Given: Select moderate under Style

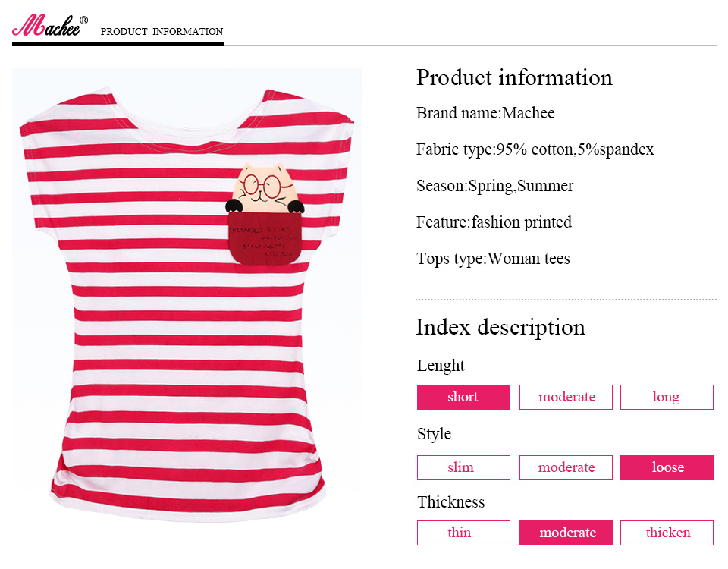Looking at the screenshot, I should pyautogui.click(x=566, y=467).
